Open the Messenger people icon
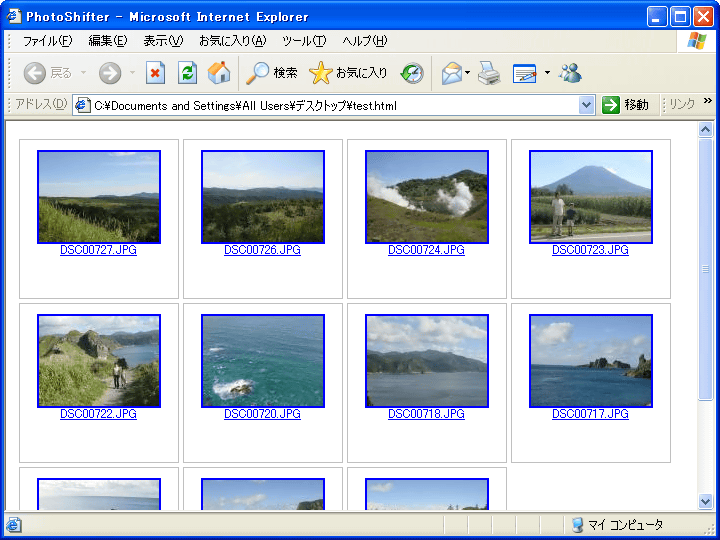The height and width of the screenshot is (540, 720). pyautogui.click(x=570, y=73)
